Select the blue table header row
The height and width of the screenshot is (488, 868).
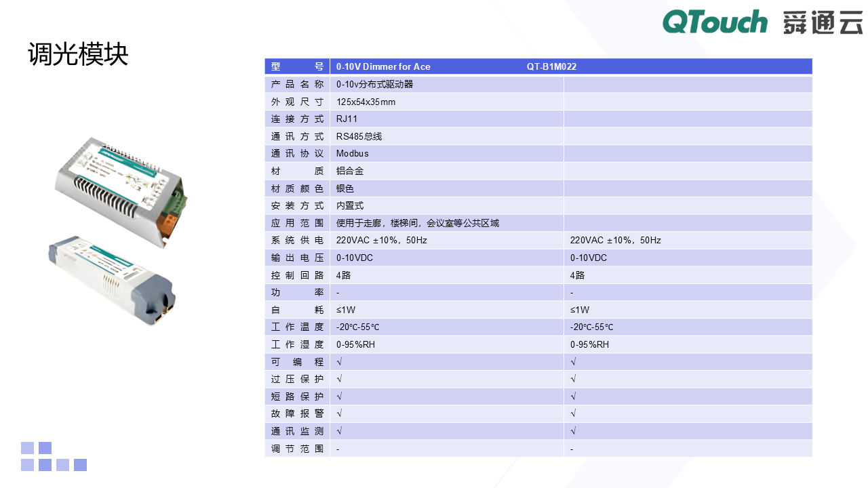(x=538, y=66)
